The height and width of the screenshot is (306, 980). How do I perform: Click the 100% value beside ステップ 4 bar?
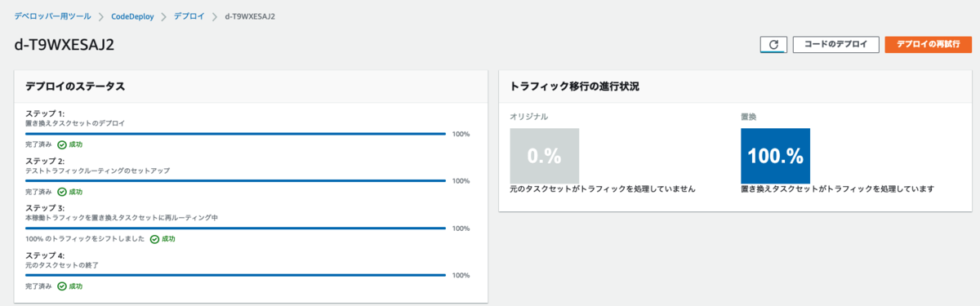pyautogui.click(x=461, y=276)
